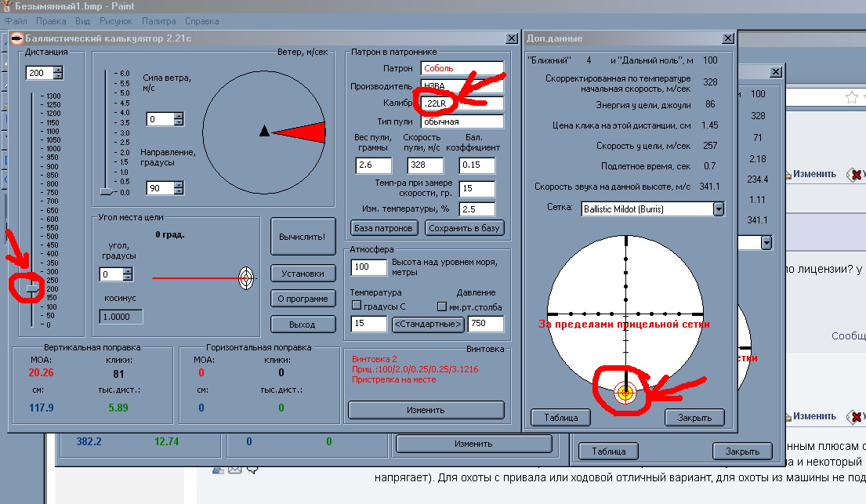Click the yellow target on reticle view
The height and width of the screenshot is (504, 866).
[625, 393]
